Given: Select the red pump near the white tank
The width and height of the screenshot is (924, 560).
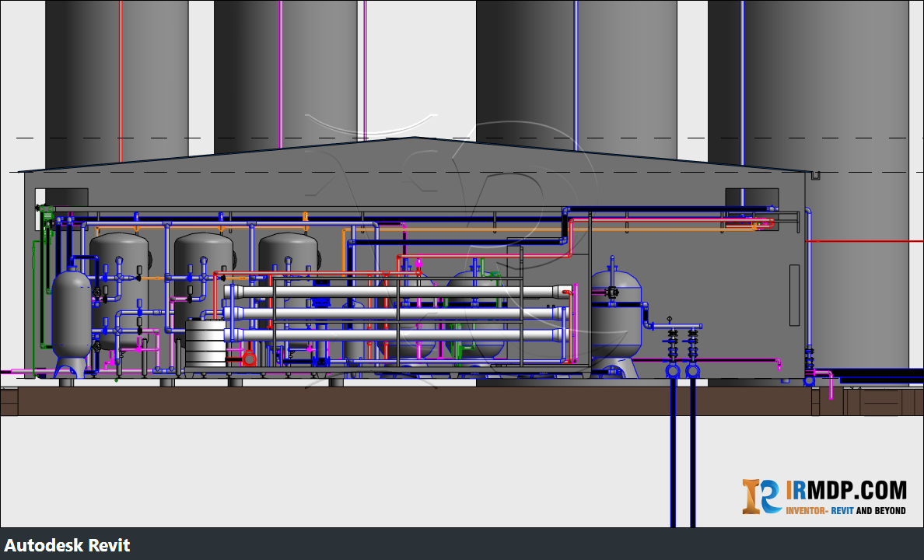Looking at the screenshot, I should pos(249,357).
